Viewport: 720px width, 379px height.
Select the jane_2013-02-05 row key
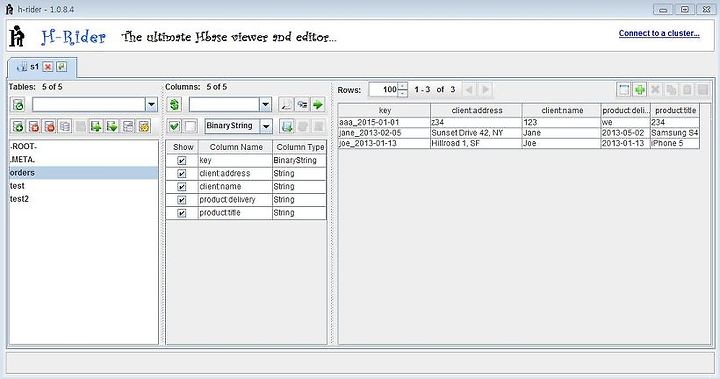point(384,133)
